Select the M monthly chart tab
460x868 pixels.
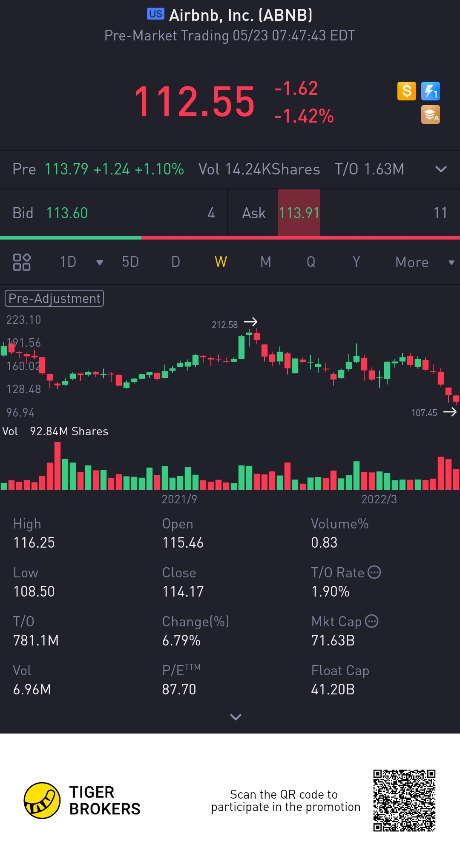pyautogui.click(x=266, y=262)
